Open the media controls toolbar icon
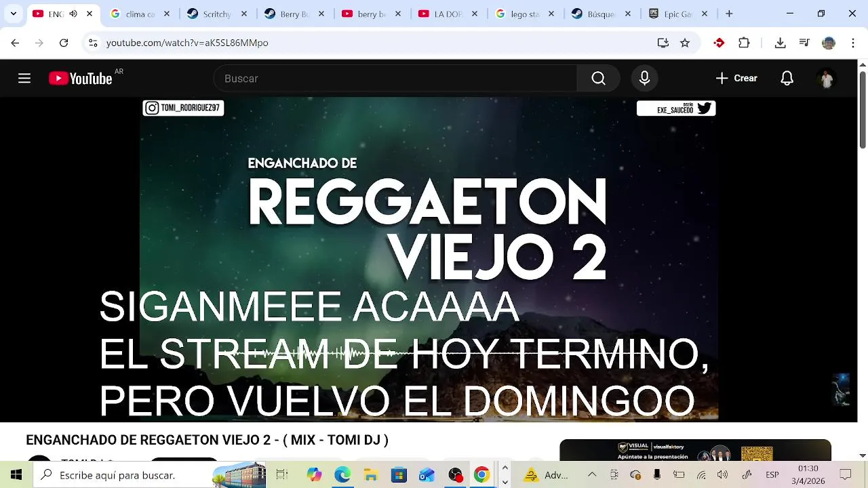This screenshot has width=868, height=488. (x=804, y=43)
